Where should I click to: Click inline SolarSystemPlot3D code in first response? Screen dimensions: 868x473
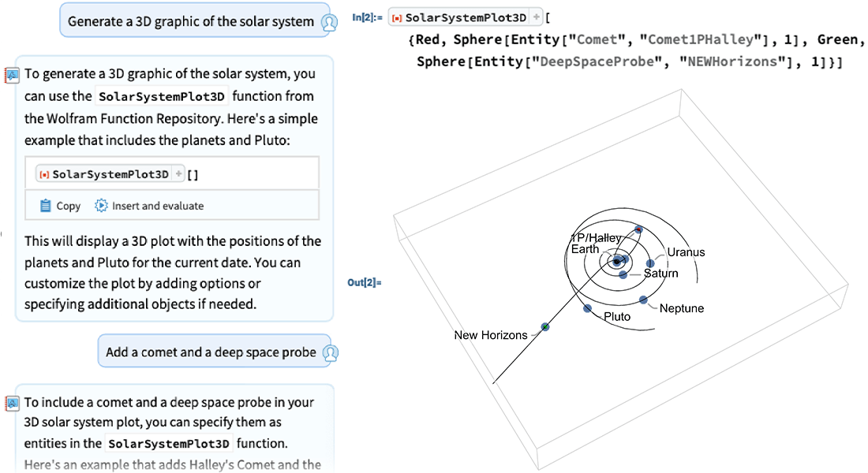point(162,97)
